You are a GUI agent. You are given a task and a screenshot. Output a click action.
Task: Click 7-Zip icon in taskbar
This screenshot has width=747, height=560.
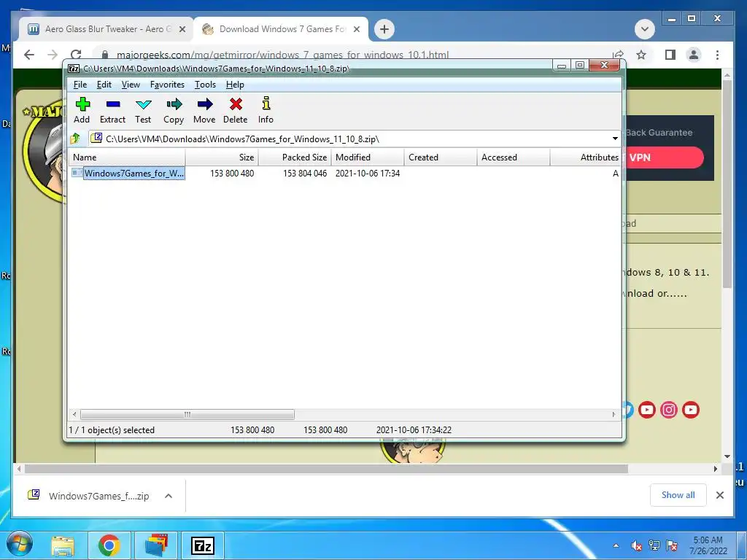[203, 545]
